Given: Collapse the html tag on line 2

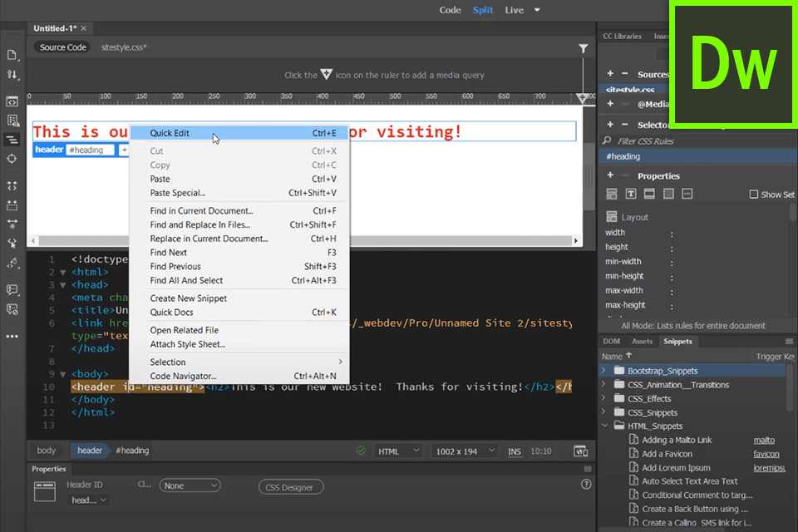Looking at the screenshot, I should (x=63, y=273).
